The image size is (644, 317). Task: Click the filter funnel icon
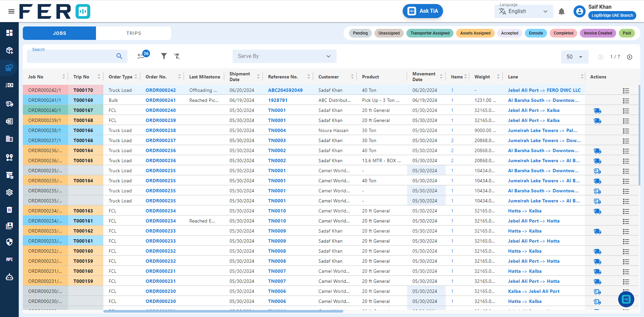click(164, 56)
